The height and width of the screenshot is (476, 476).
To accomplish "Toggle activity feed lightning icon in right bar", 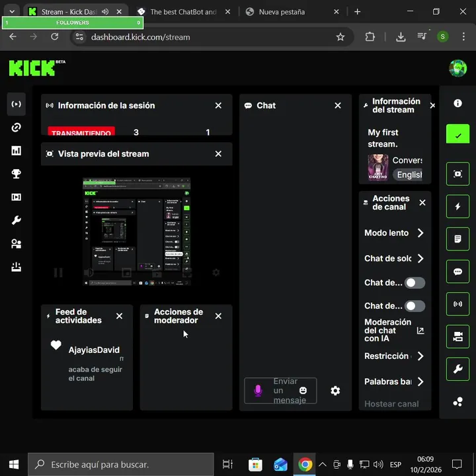I will pos(457,206).
